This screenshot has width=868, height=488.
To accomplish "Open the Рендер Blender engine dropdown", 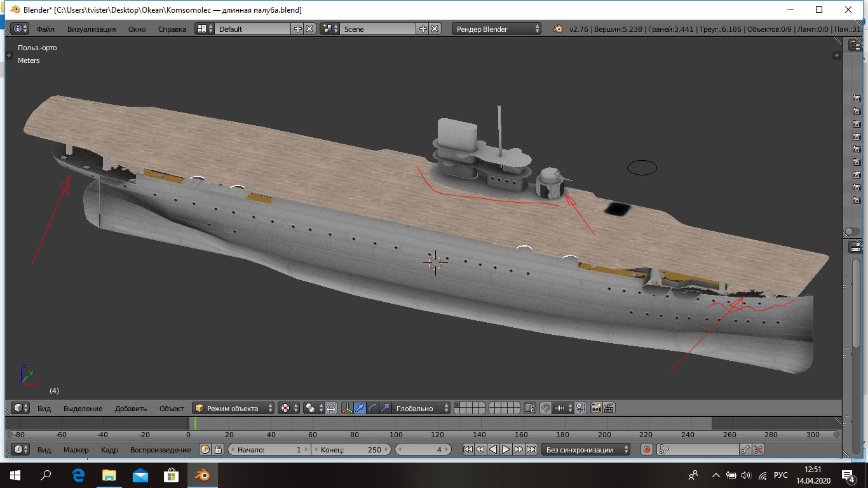I will tap(496, 29).
